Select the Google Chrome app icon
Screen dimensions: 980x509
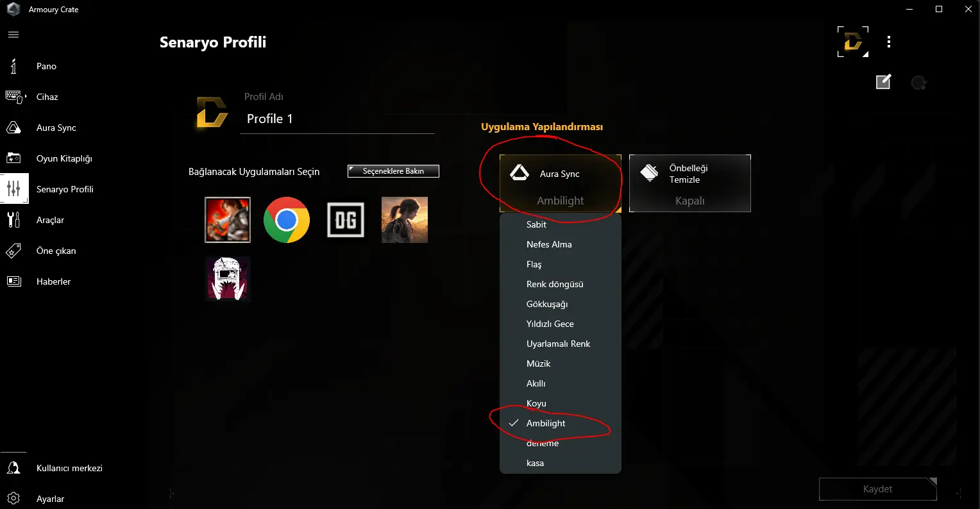pos(287,220)
